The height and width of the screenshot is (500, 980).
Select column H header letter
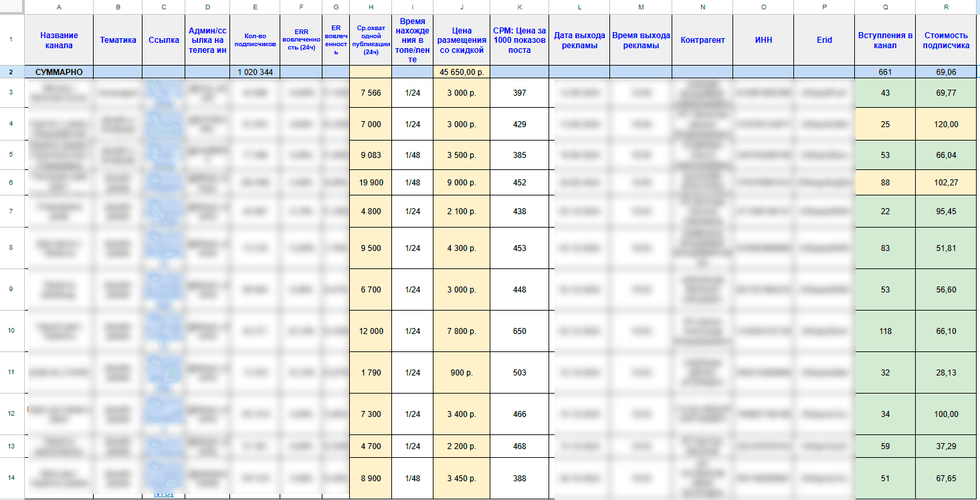click(371, 7)
